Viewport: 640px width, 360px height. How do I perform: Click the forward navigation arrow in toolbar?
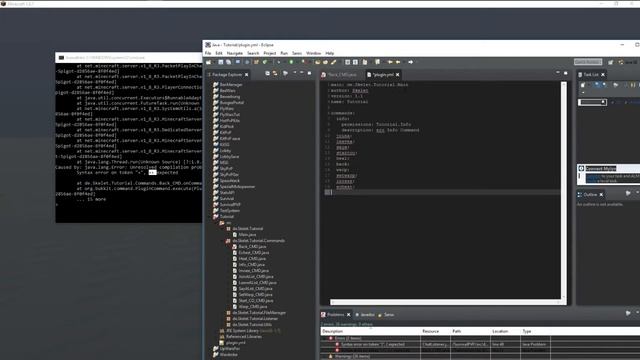pos(411,62)
